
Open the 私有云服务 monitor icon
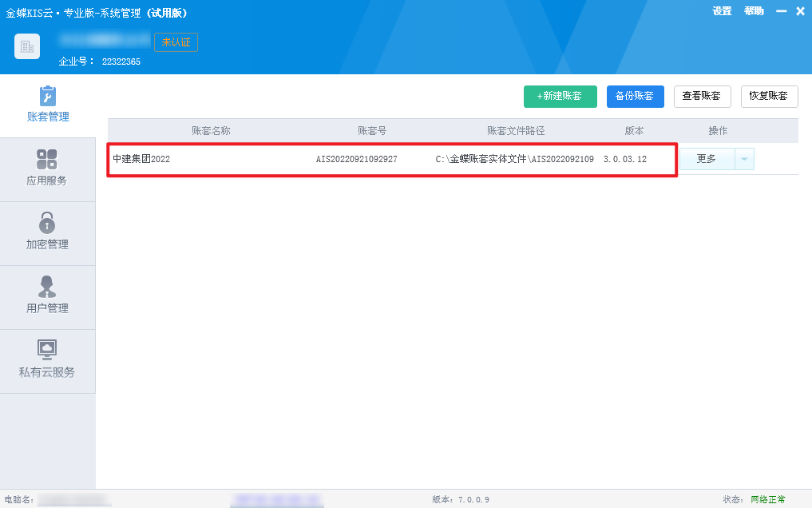coord(47,350)
